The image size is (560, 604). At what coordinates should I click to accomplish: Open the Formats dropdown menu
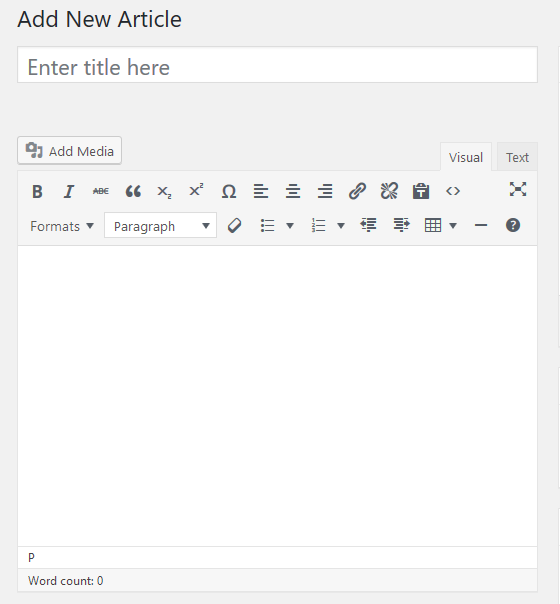pyautogui.click(x=62, y=226)
